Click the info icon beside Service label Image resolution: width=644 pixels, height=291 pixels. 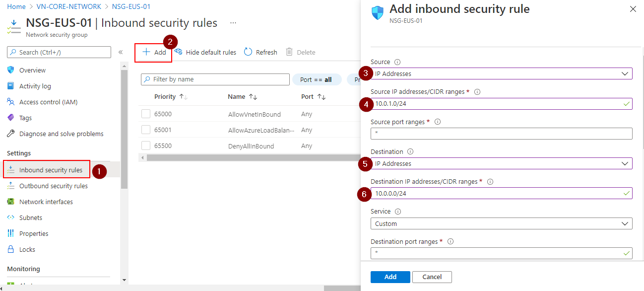coord(398,212)
